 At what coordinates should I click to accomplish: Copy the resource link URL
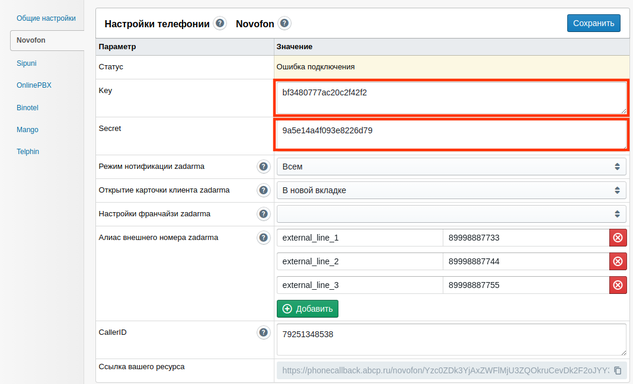pyautogui.click(x=617, y=370)
